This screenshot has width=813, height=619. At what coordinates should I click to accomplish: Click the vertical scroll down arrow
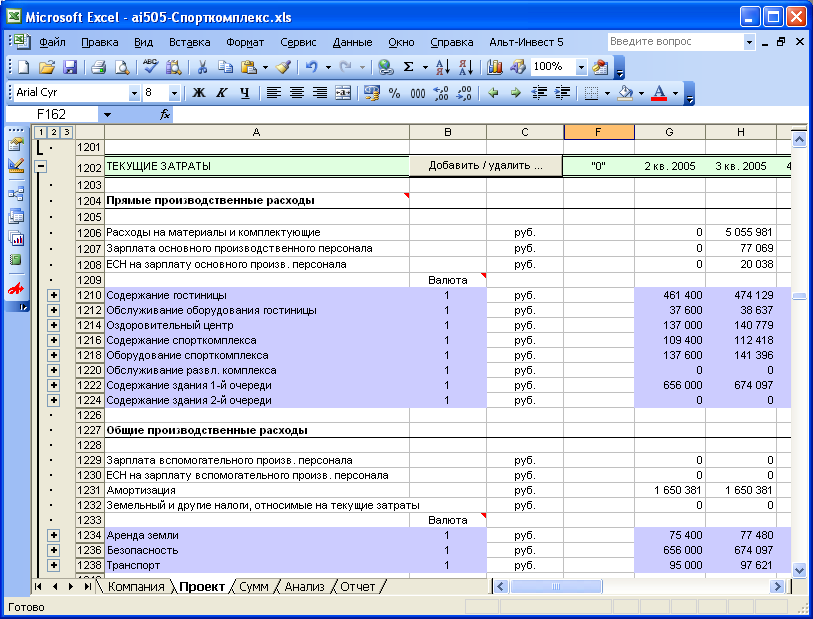[x=799, y=570]
